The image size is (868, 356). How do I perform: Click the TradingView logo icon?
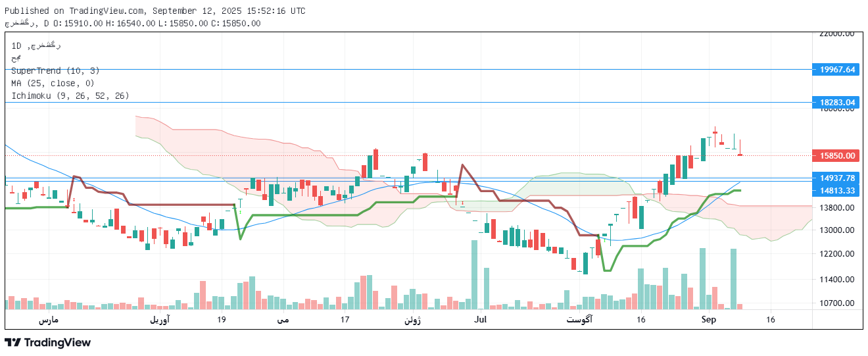pos(13,343)
